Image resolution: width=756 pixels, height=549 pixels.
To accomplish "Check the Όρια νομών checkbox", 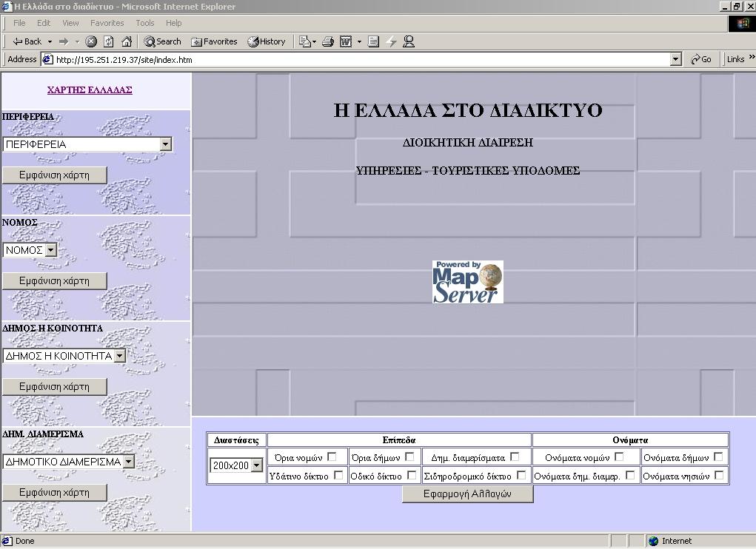I will point(332,456).
